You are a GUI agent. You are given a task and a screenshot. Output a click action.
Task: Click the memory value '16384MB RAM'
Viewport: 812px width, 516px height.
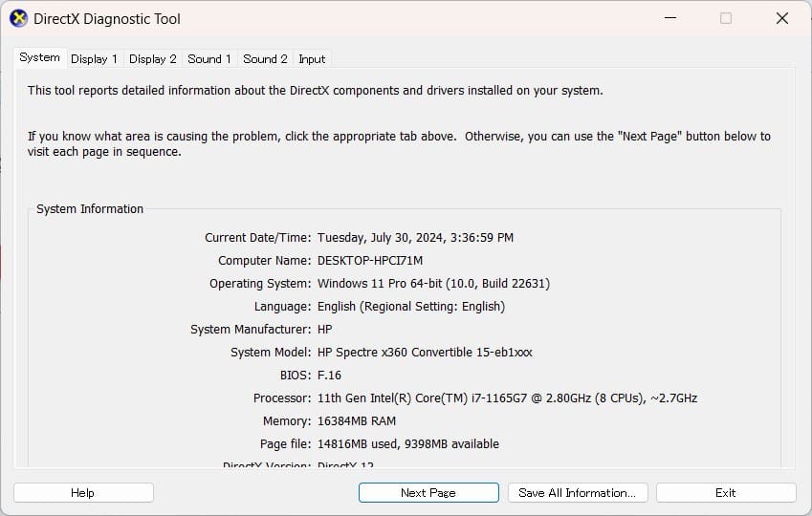tap(357, 421)
